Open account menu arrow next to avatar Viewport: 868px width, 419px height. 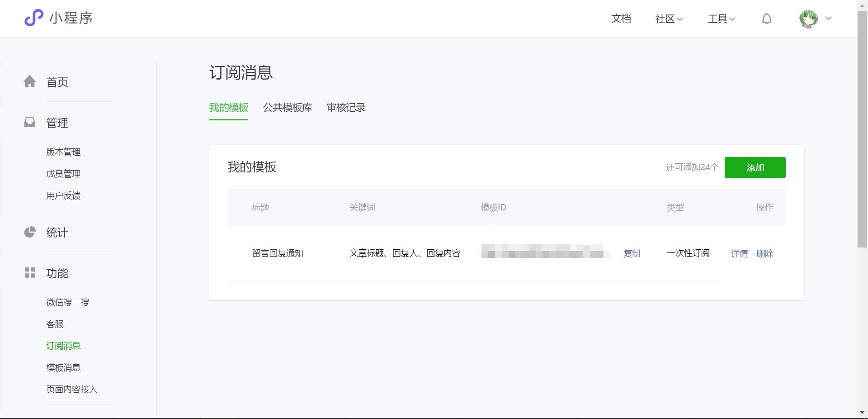[x=829, y=19]
